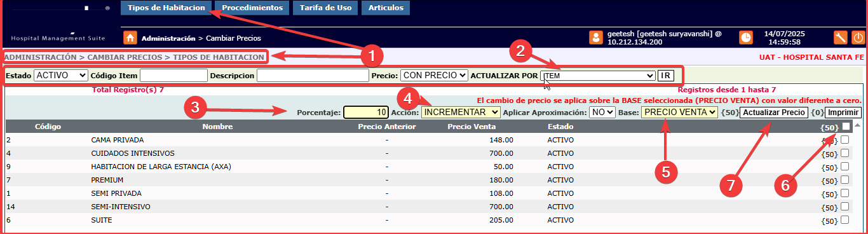Tick the checkbox for CAMA PRIVADA row
Image resolution: width=868 pixels, height=234 pixels.
click(845, 139)
